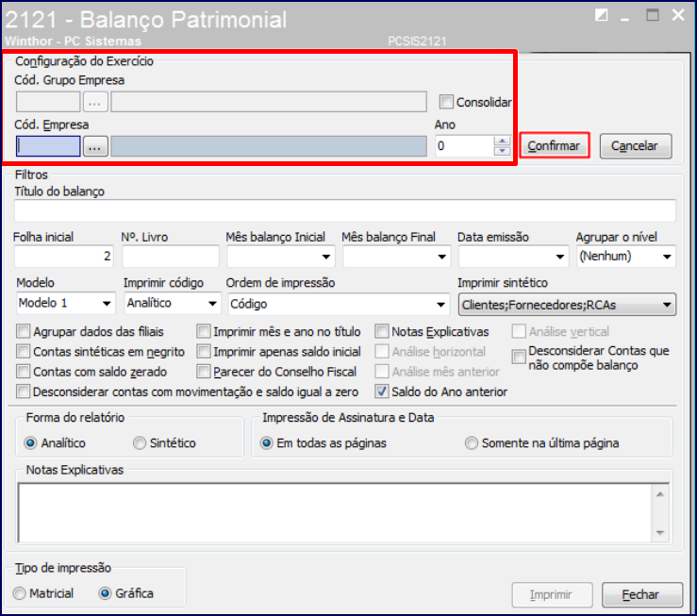Select Sintético report form radio
697x616 pixels.
(x=140, y=443)
